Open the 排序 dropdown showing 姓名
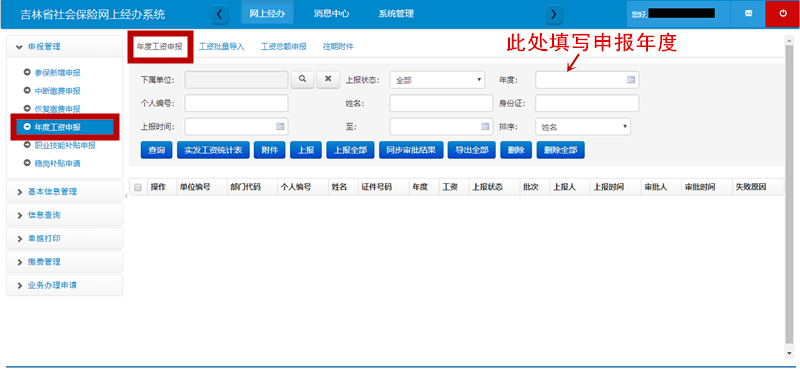This screenshot has height=369, width=800. (x=583, y=127)
